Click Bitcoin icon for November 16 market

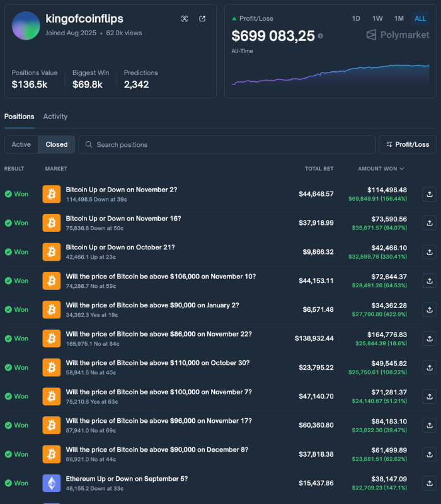pyautogui.click(x=51, y=223)
